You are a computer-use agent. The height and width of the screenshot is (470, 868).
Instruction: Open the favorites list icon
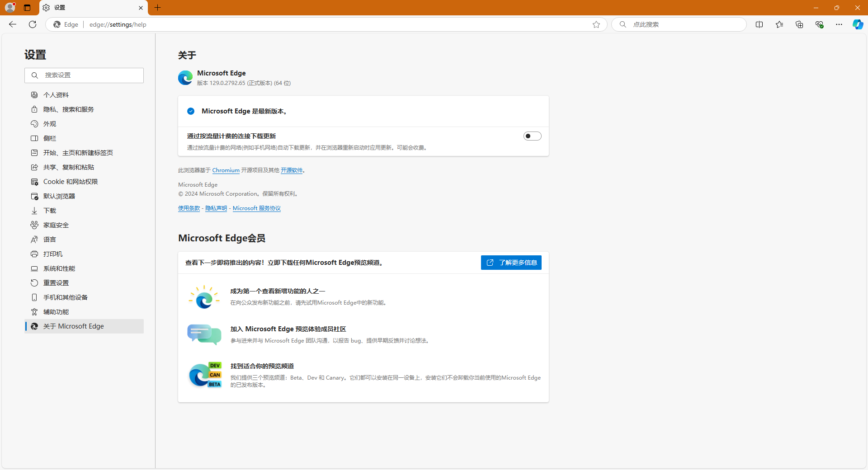click(779, 24)
